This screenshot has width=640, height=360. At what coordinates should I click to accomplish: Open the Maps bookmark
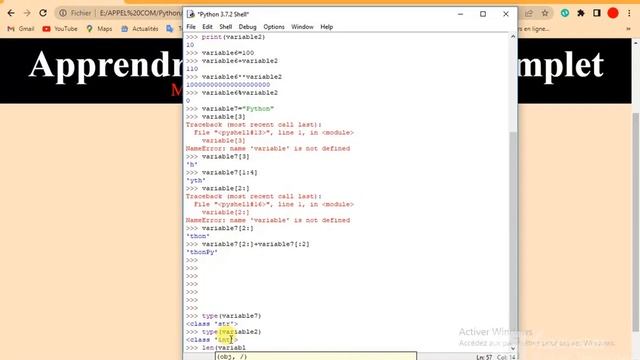coord(99,29)
